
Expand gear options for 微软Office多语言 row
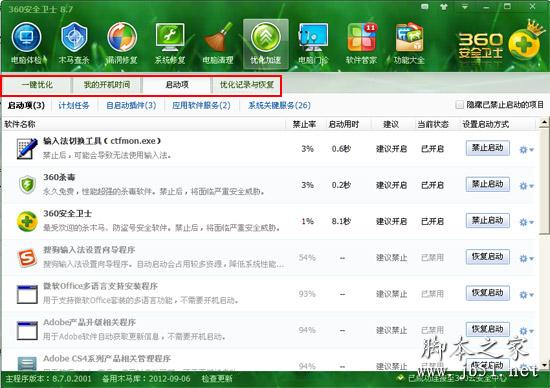526,295
